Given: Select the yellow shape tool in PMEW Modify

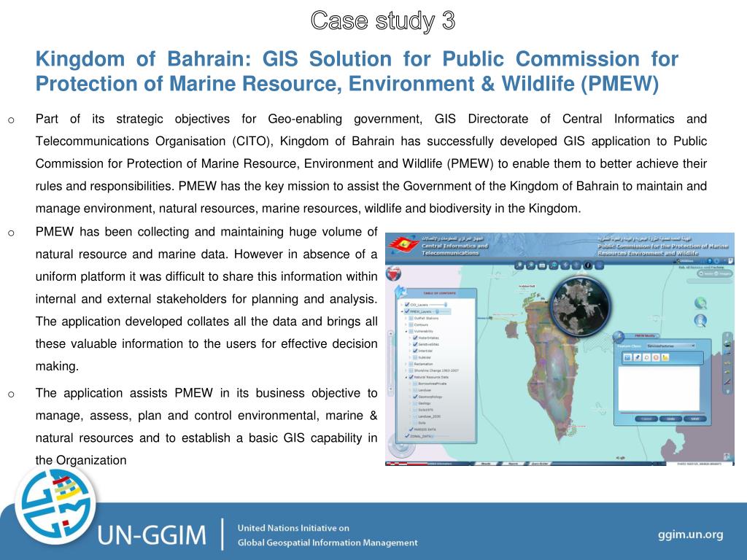Looking at the screenshot, I should [665, 357].
